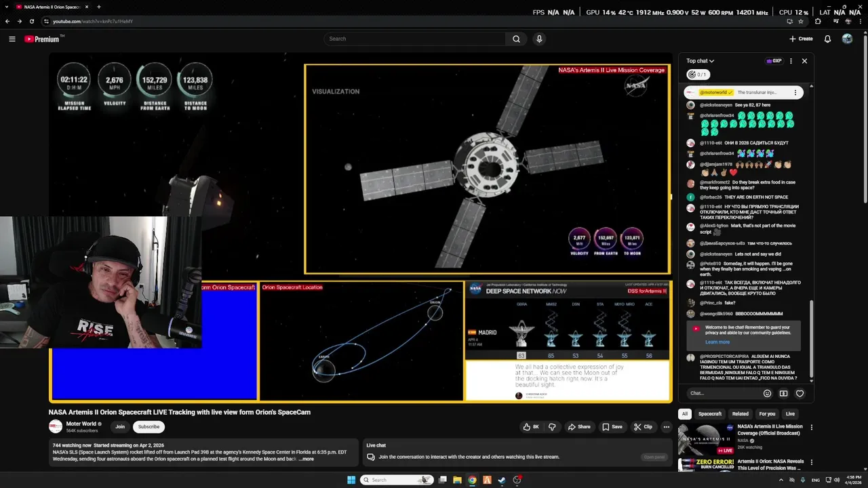Go back with browser back arrow

7,21
